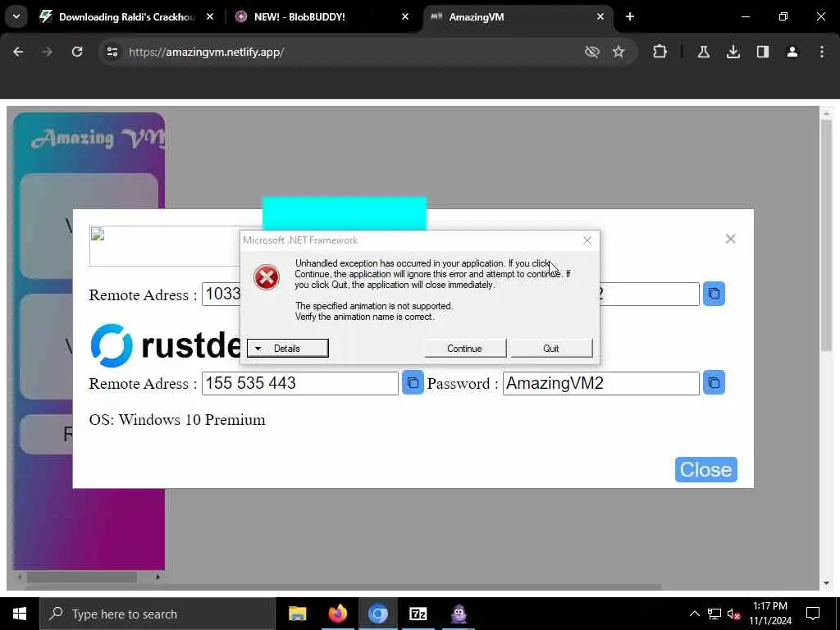The image size is (840, 630).
Task: Copy the AmazingVM2 password
Action: click(x=714, y=382)
